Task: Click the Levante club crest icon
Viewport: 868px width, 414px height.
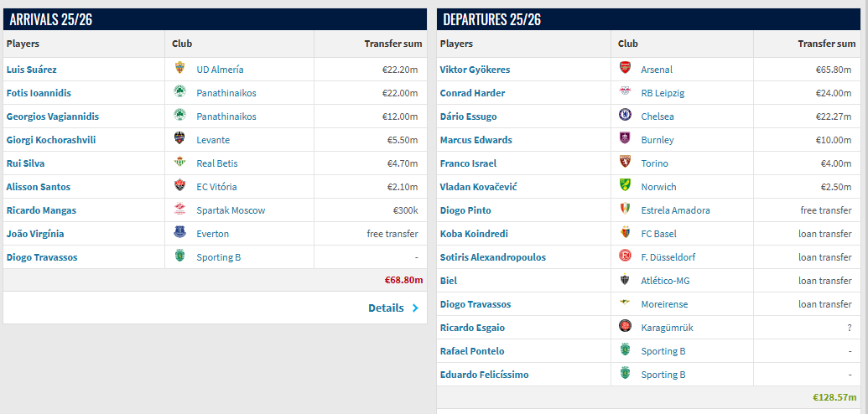Action: click(x=179, y=139)
